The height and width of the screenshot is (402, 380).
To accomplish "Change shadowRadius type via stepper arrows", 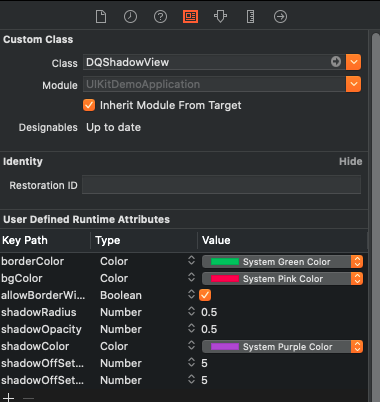I will click(191, 311).
